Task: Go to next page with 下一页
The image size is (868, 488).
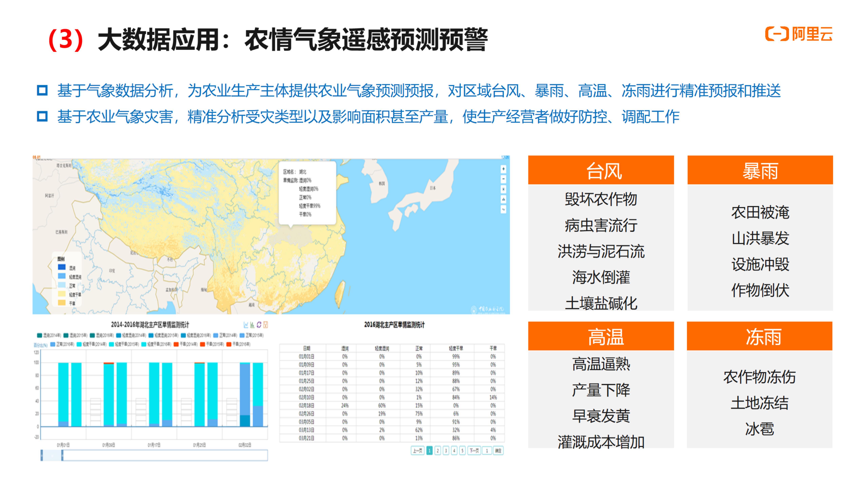Action: pos(475,451)
